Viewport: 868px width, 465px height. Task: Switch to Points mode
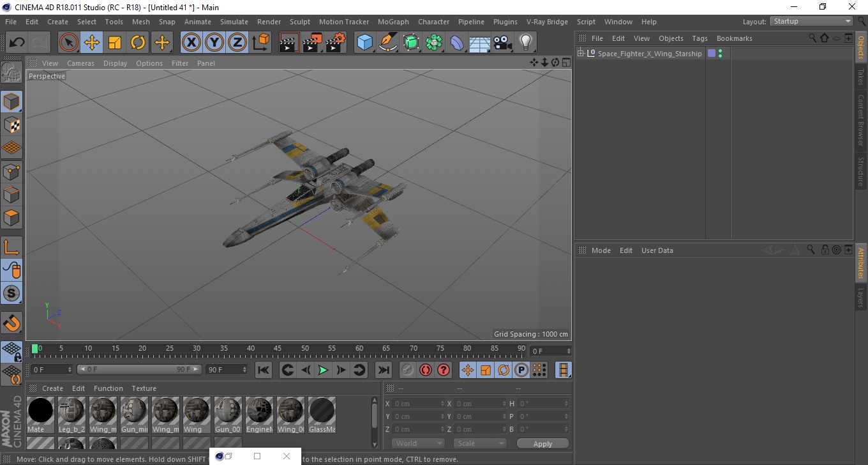(11, 171)
